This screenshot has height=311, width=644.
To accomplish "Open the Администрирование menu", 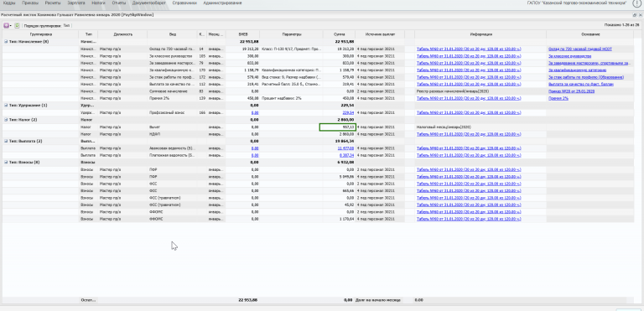I will 222,3.
